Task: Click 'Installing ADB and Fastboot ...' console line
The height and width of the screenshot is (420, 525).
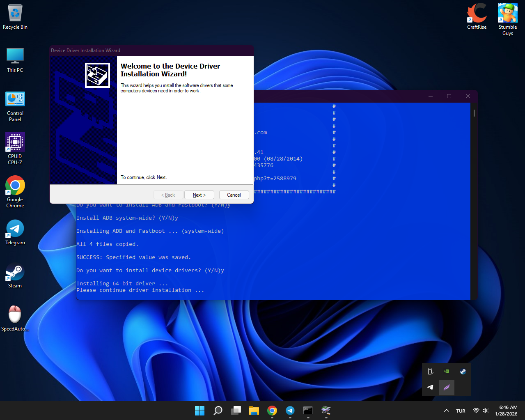Action: [150, 231]
